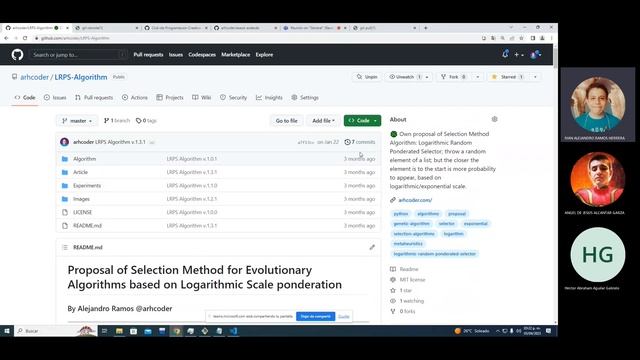Viewport: 640px width, 360px height.
Task: Open the Add file dropdown
Action: (323, 121)
